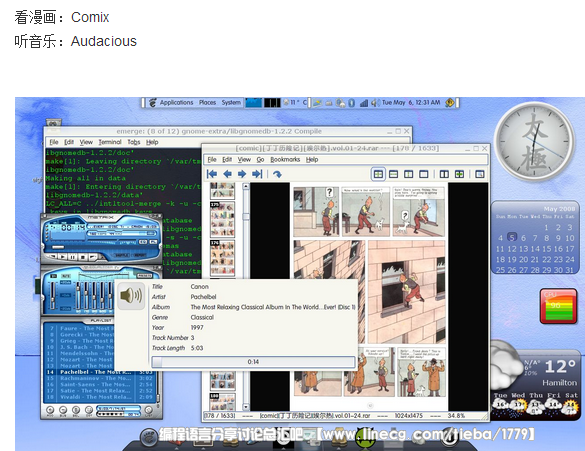Toggle the equalizer AUTO switch
The image size is (585, 451).
pyautogui.click(x=66, y=276)
